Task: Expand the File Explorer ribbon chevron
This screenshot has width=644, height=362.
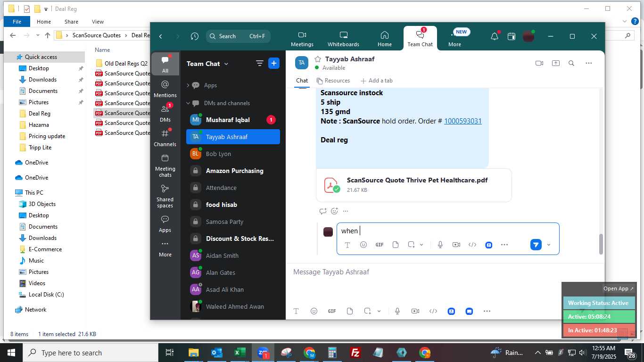Action: (x=624, y=22)
